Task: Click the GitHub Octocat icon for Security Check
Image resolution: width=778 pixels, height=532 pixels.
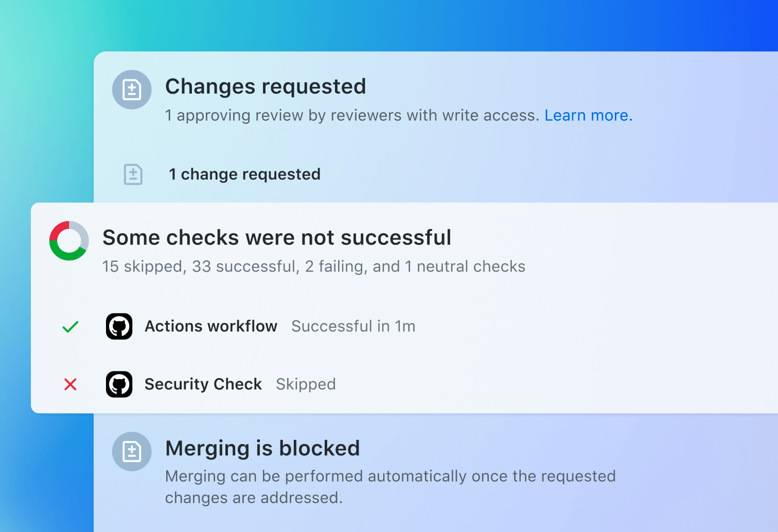Action: coord(119,384)
